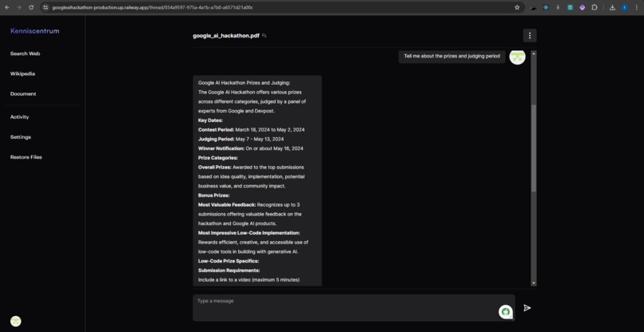
Task: Open Restore Files in the sidebar
Action: tap(26, 157)
